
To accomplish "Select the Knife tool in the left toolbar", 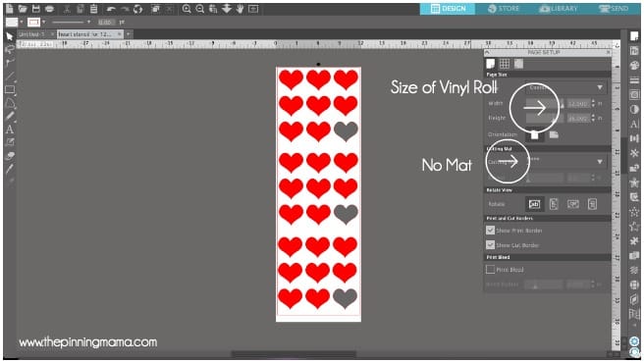I will point(10,169).
